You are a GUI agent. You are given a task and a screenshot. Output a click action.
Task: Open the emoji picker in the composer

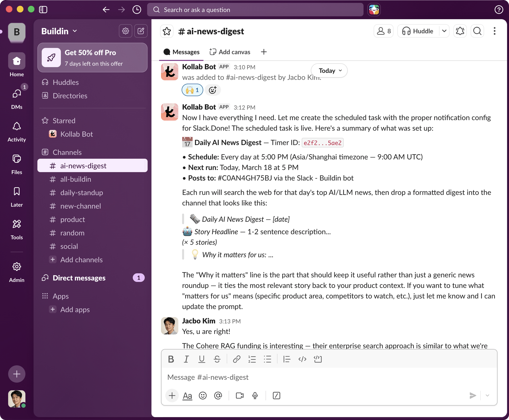tap(203, 396)
